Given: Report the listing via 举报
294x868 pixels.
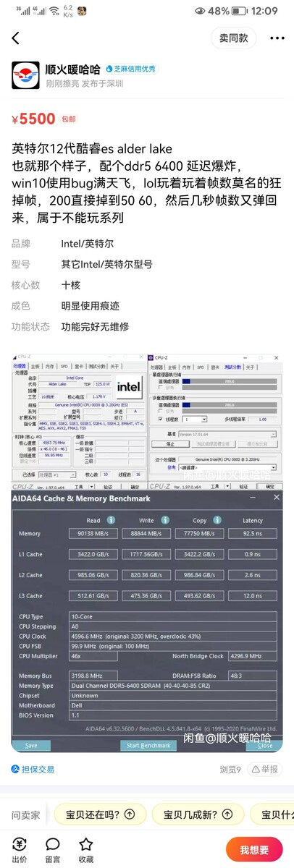Looking at the screenshot, I should coord(264,769).
